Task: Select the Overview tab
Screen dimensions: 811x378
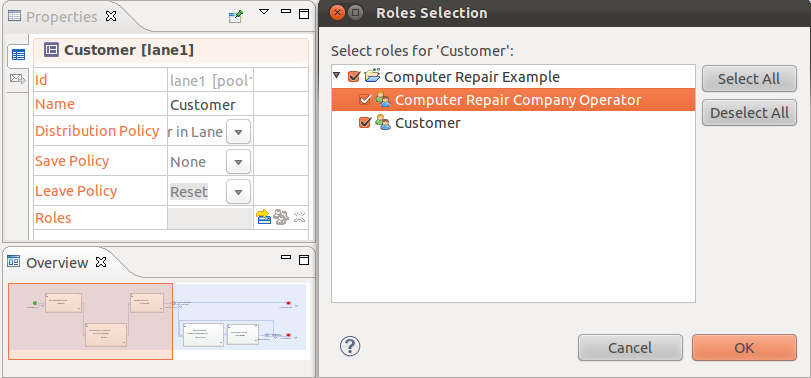Action: coord(57,263)
